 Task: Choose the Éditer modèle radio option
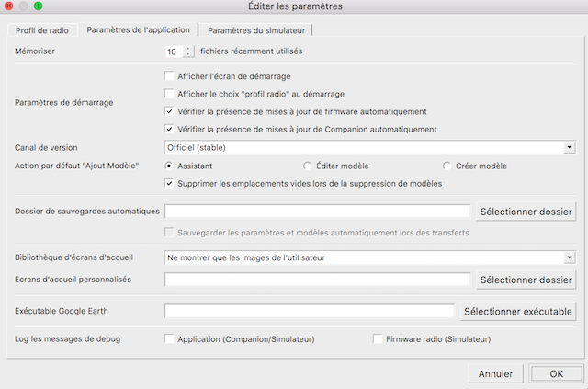coord(307,166)
